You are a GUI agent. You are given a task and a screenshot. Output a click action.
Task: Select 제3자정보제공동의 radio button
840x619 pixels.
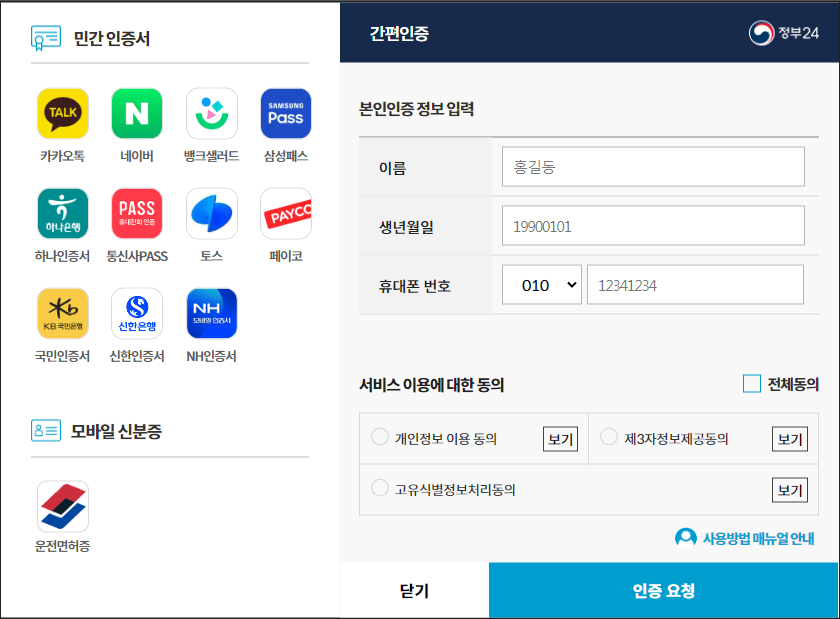pos(609,437)
